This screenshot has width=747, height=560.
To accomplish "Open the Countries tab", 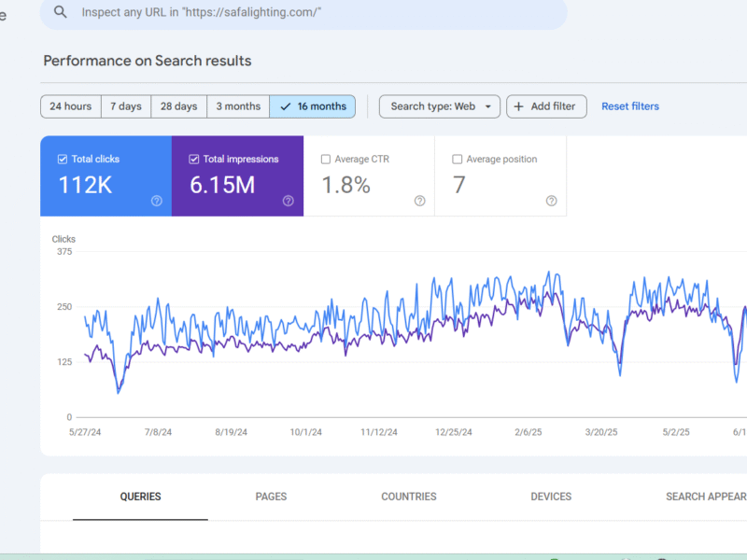I will click(x=408, y=497).
